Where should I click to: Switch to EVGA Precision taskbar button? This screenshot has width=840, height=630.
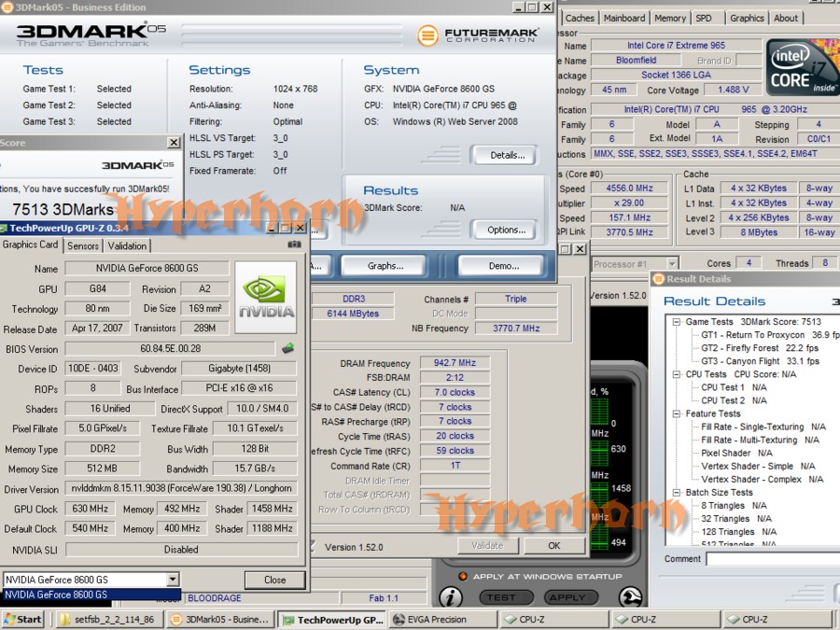442,620
